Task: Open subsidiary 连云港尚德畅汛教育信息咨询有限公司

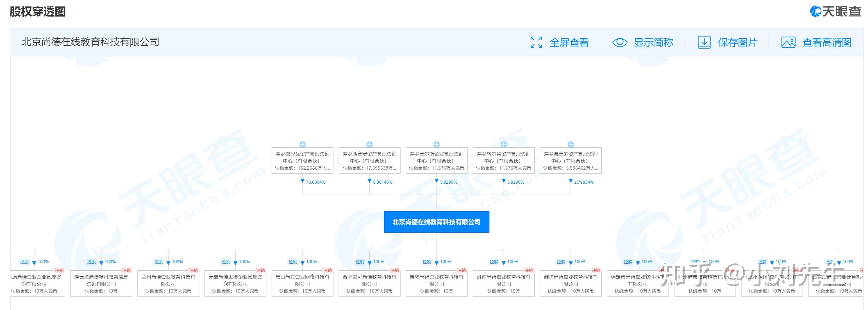Action: pos(101,283)
